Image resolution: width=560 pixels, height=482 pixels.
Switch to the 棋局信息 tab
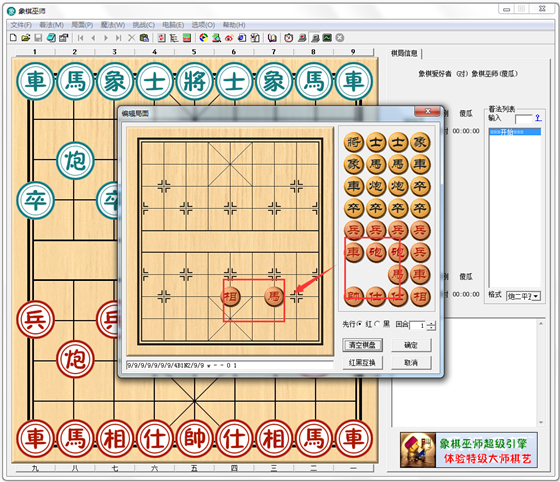tap(404, 54)
